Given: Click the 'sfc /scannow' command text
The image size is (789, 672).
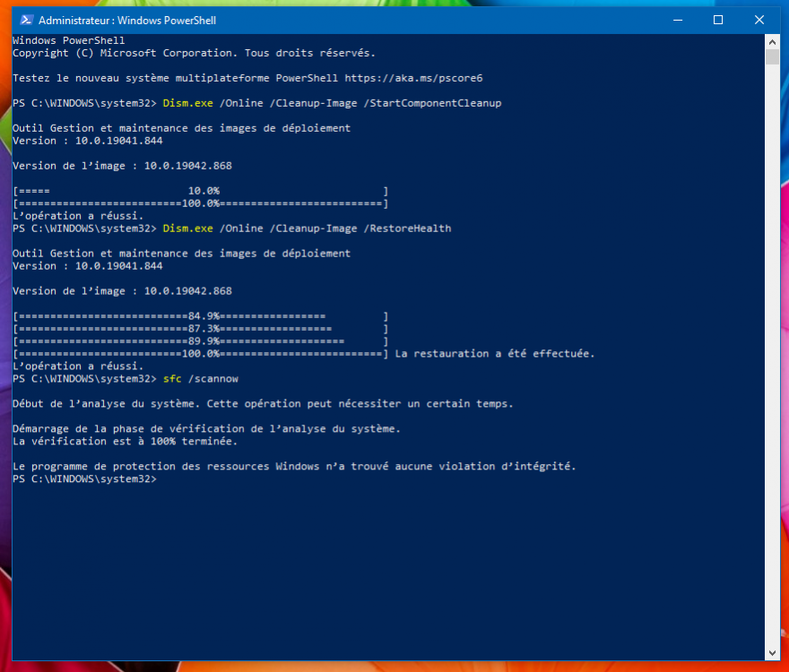Looking at the screenshot, I should pos(200,379).
